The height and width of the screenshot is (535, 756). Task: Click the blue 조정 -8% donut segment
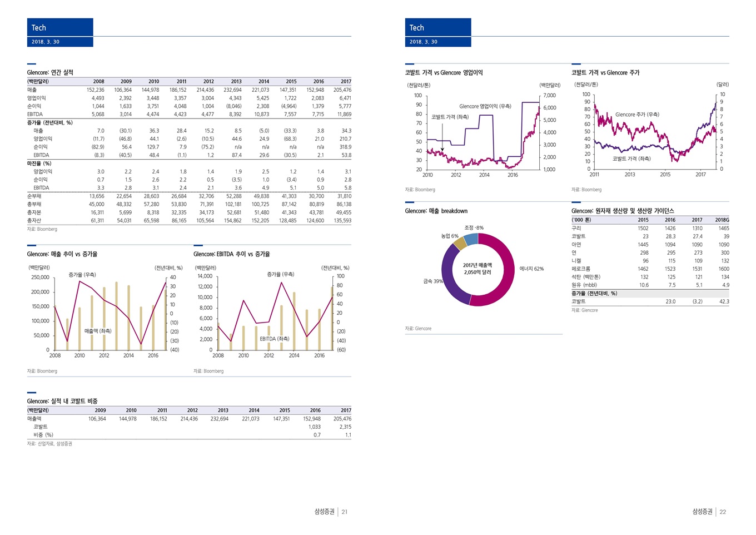pyautogui.click(x=471, y=239)
